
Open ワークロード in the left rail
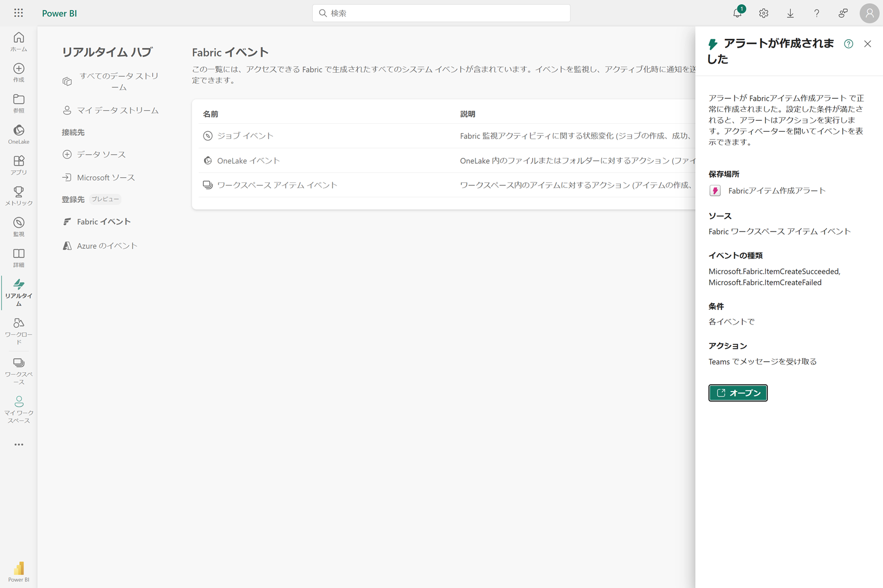pyautogui.click(x=19, y=331)
